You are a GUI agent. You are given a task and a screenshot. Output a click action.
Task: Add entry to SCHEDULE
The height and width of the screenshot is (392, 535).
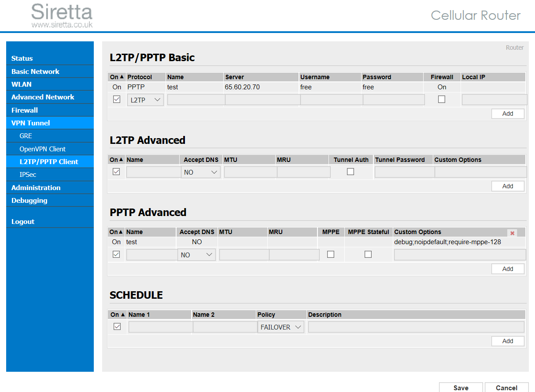[508, 341]
